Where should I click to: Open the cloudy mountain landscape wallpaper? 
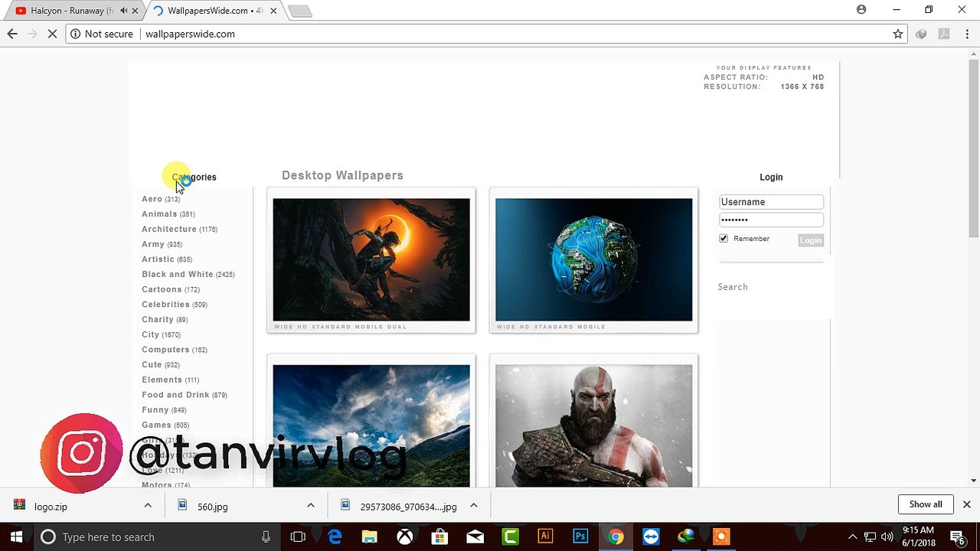click(371, 425)
